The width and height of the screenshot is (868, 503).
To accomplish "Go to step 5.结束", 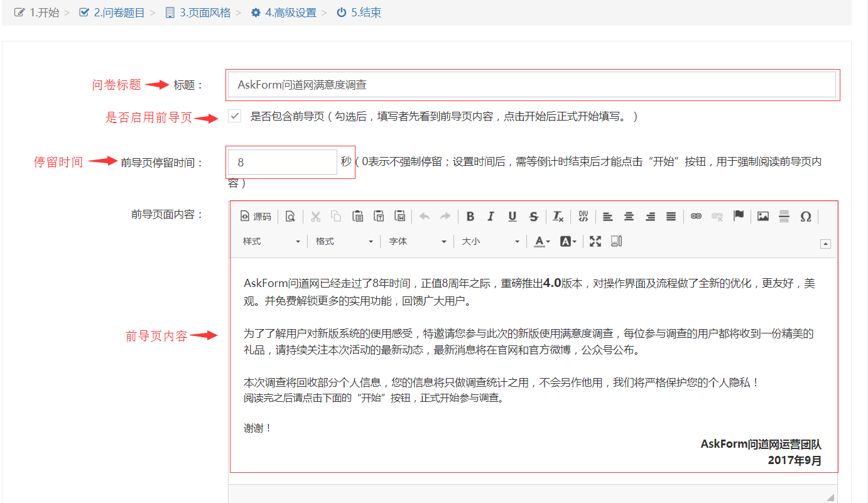I will click(359, 13).
